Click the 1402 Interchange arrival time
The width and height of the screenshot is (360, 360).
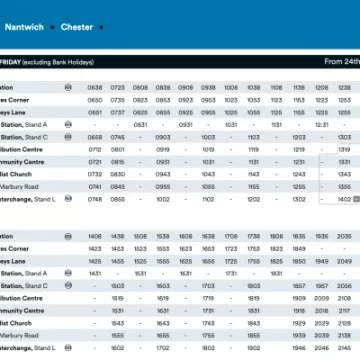pos(344,199)
